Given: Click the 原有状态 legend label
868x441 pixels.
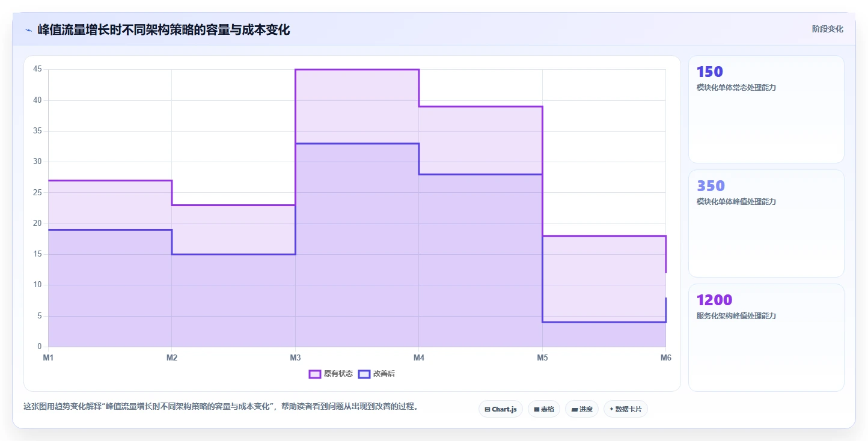Looking at the screenshot, I should point(338,374).
